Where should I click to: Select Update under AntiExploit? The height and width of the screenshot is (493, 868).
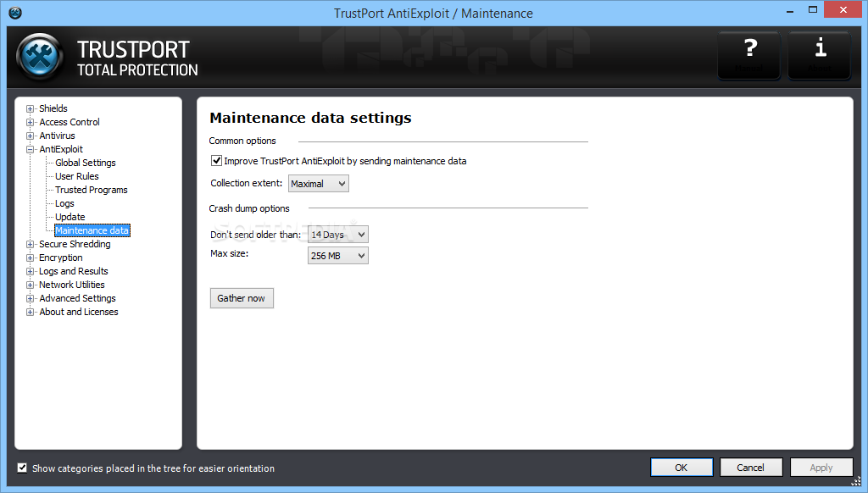[70, 217]
